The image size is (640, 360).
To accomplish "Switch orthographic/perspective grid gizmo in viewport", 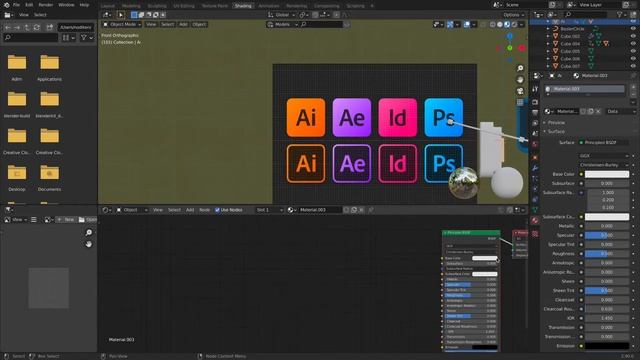I will coord(520,102).
